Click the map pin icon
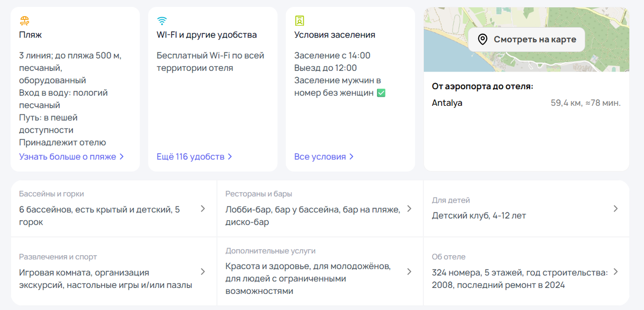The image size is (644, 310). 482,39
